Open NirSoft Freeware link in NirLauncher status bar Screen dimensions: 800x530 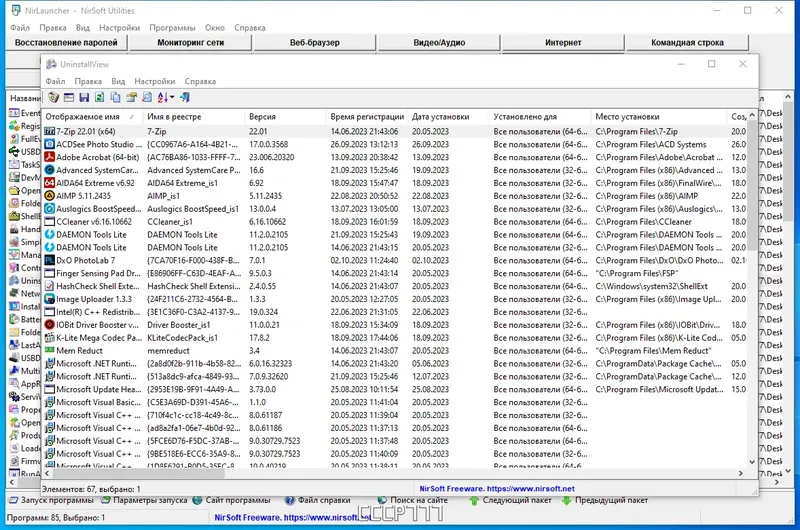coord(292,517)
